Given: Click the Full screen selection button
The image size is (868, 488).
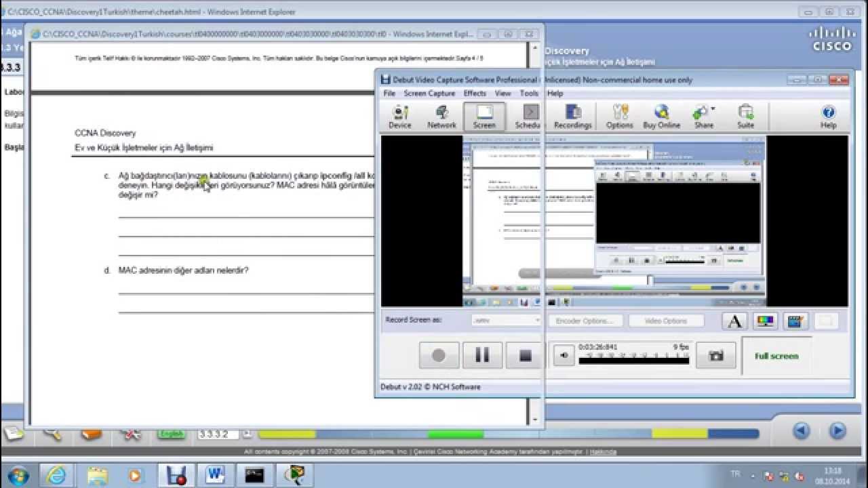Looking at the screenshot, I should [x=776, y=356].
